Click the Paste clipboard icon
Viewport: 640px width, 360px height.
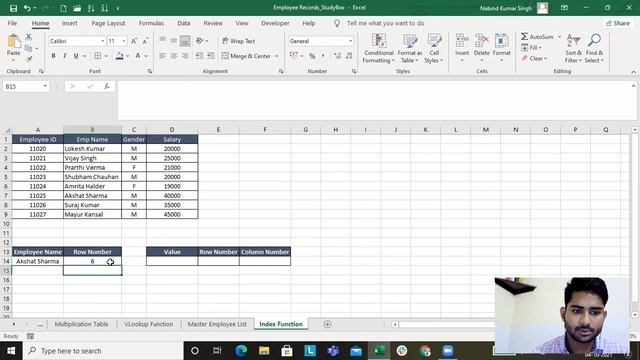13,41
